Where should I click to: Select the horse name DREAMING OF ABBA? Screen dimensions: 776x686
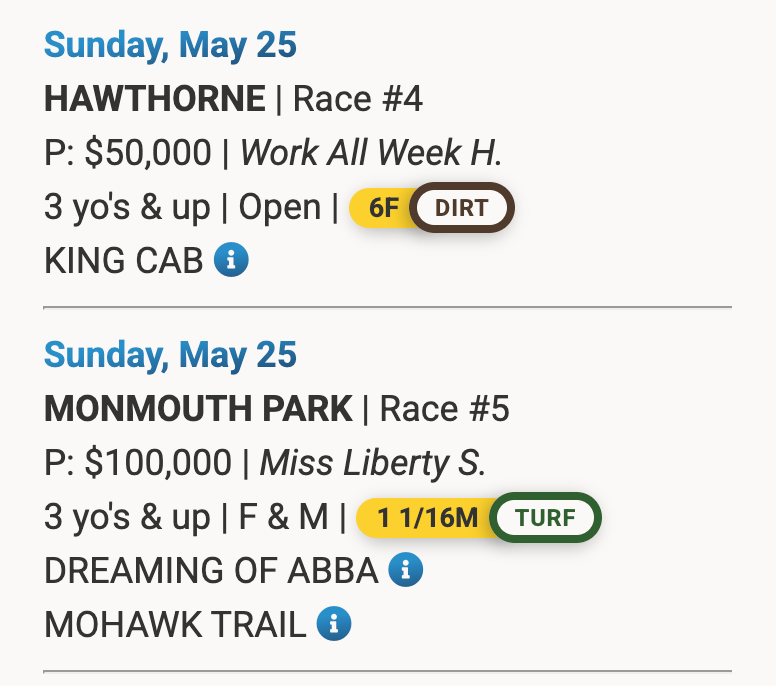click(211, 571)
